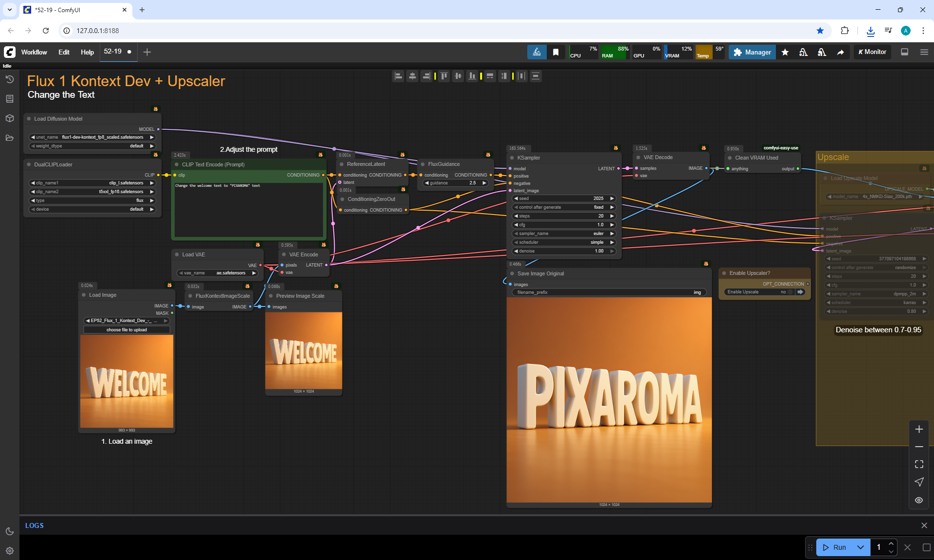Open the Node Library sidebar icon
This screenshot has width=934, height=560.
pyautogui.click(x=10, y=99)
